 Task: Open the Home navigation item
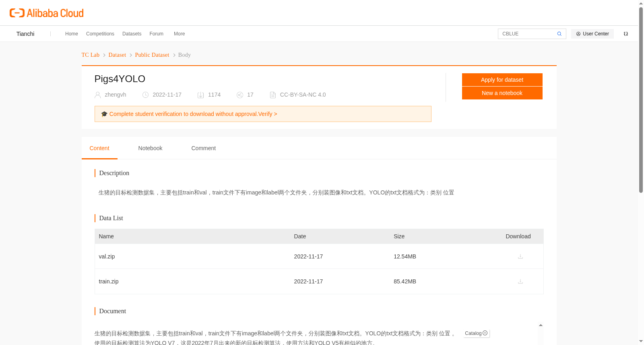[x=72, y=34]
